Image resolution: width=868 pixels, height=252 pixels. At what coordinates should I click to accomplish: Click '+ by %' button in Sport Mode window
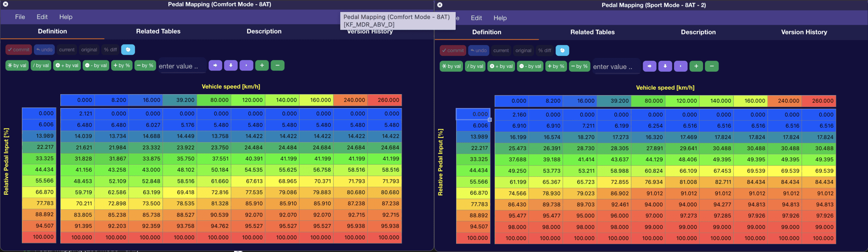click(x=556, y=66)
